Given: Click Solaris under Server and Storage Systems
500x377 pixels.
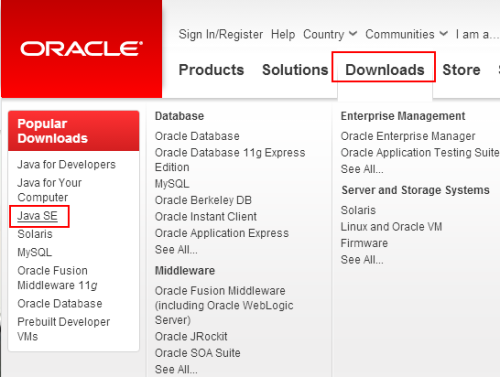Looking at the screenshot, I should click(x=358, y=210).
